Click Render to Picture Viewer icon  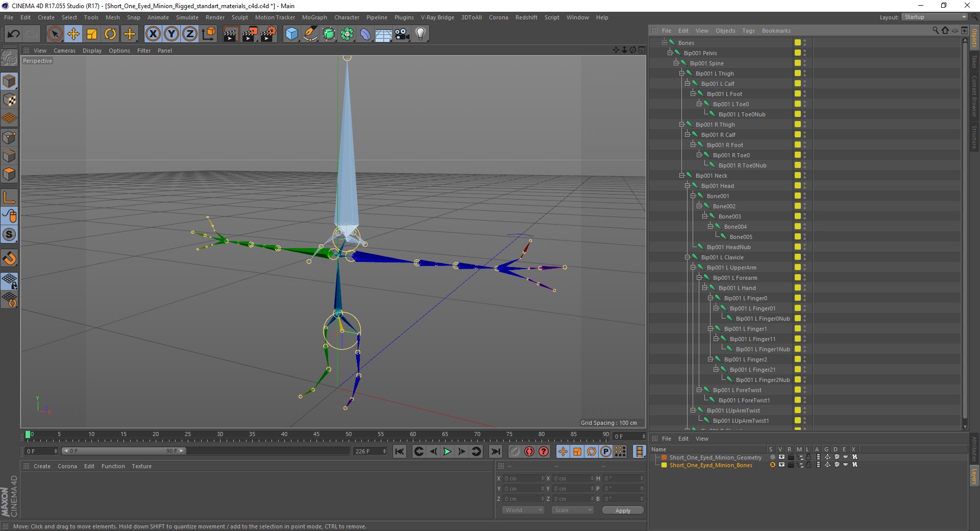pyautogui.click(x=250, y=34)
